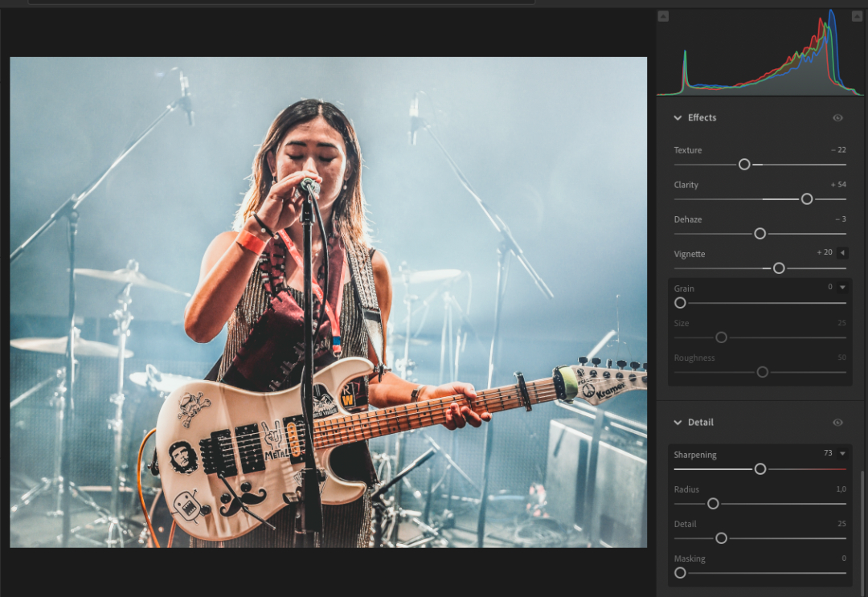
Task: Open the Vignette options with its side arrow
Action: [841, 252]
